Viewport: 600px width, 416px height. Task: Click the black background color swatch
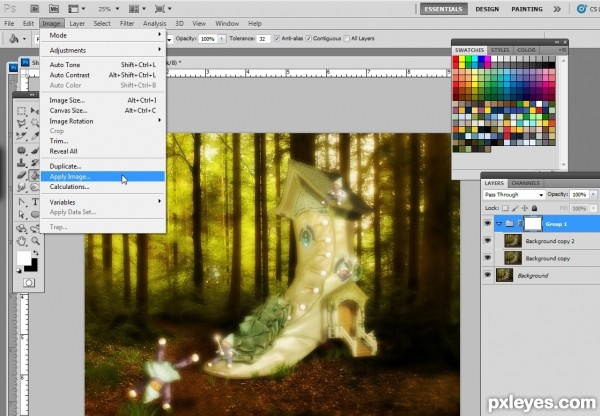[x=32, y=266]
